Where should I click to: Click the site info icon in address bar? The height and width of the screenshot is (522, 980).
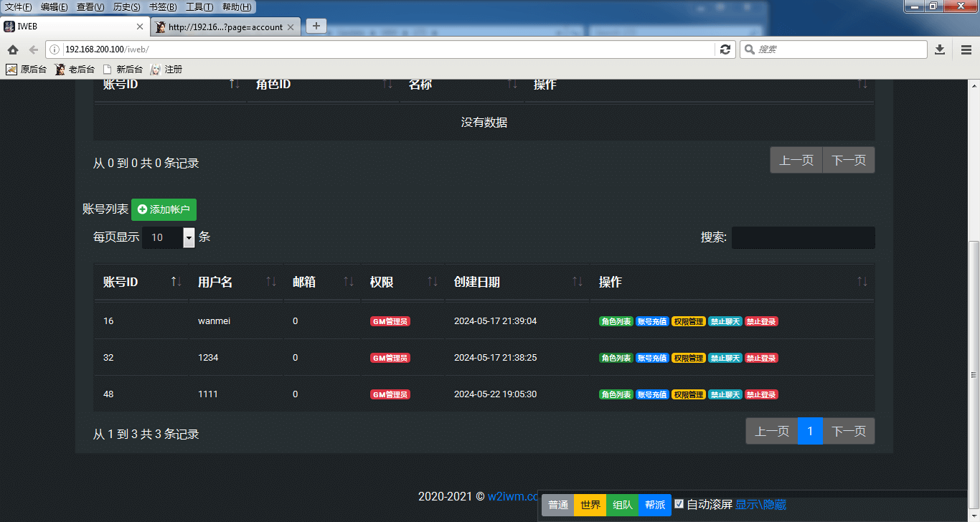point(54,49)
